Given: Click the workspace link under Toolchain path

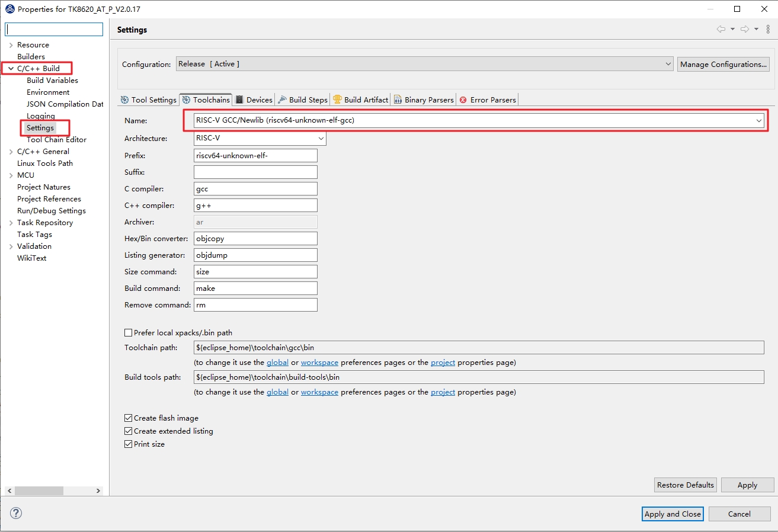Looking at the screenshot, I should tap(319, 362).
